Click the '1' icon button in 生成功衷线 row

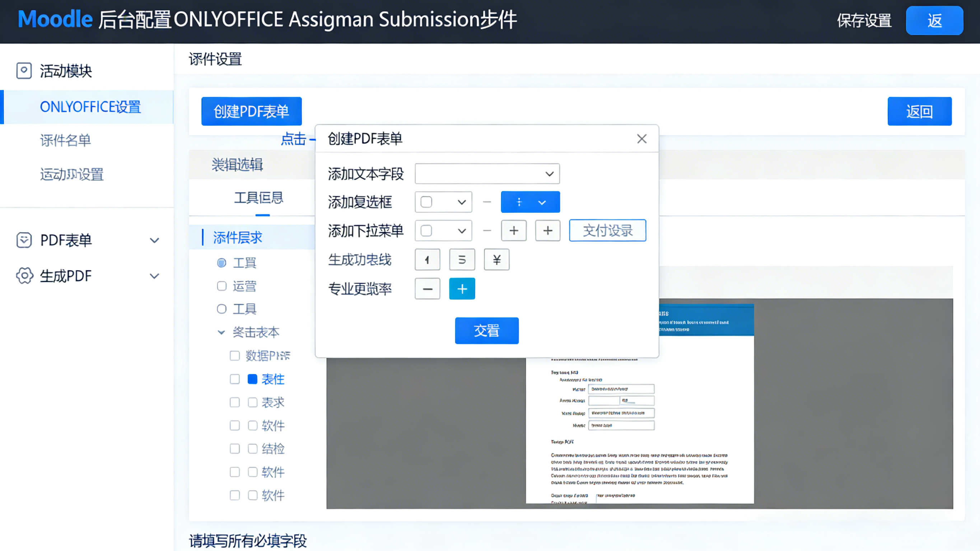click(427, 260)
